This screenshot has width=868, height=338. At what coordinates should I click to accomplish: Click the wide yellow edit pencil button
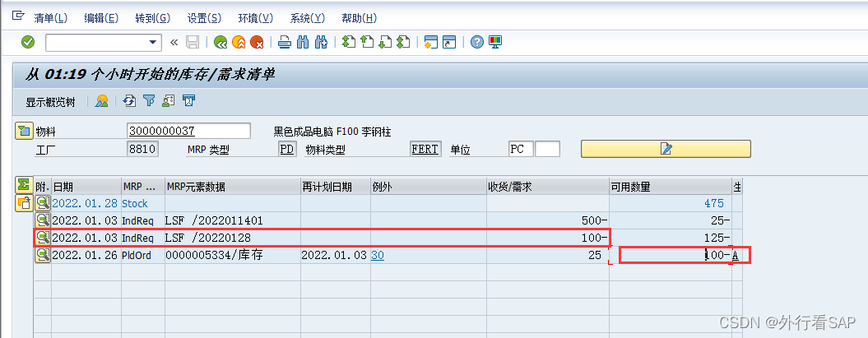click(x=666, y=149)
